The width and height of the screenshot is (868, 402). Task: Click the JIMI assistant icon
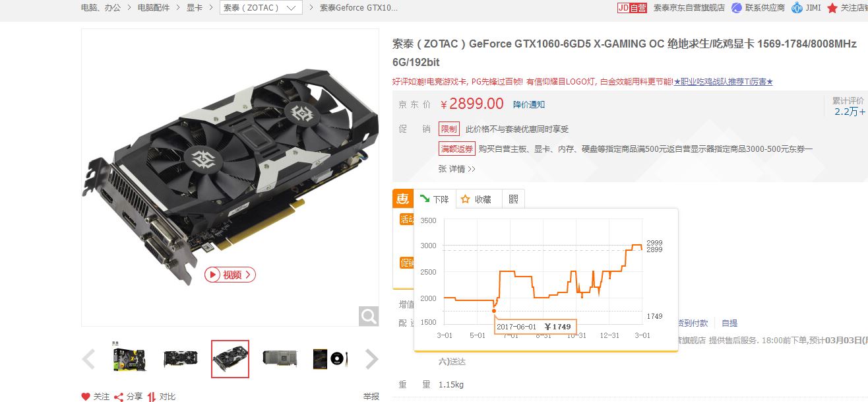pos(797,8)
